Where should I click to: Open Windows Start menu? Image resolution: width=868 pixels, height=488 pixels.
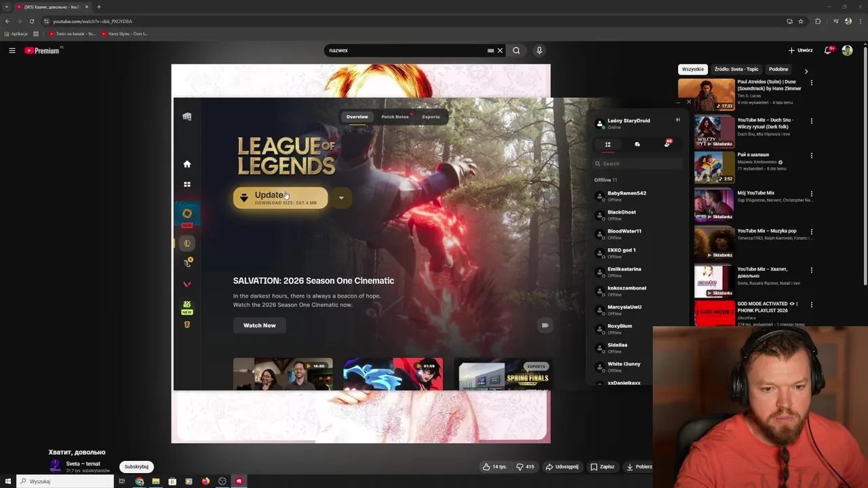(x=8, y=481)
